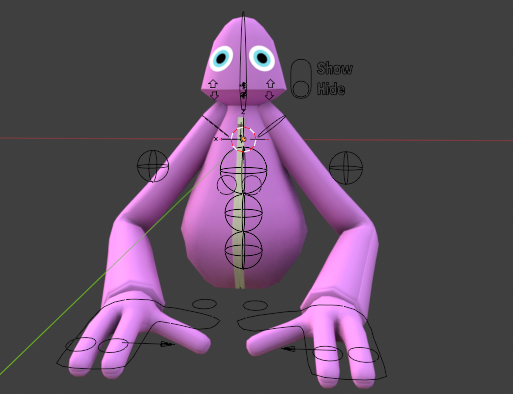513x394 pixels.
Task: Select the wireframe sphere control beside the right arm
Action: [x=346, y=168]
